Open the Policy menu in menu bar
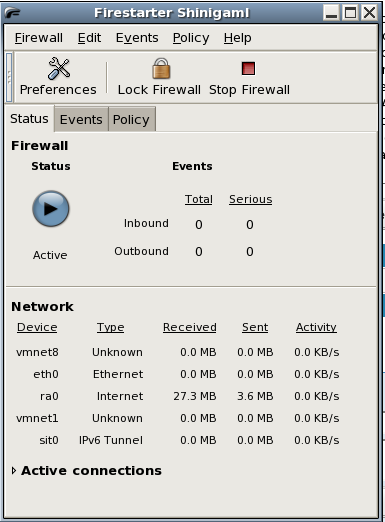This screenshot has width=385, height=522. pyautogui.click(x=191, y=38)
